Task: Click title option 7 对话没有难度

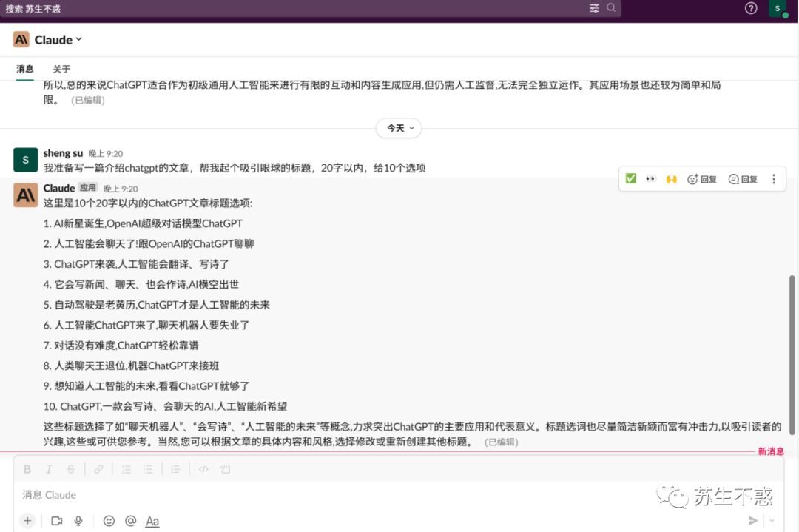Action: pyautogui.click(x=121, y=346)
